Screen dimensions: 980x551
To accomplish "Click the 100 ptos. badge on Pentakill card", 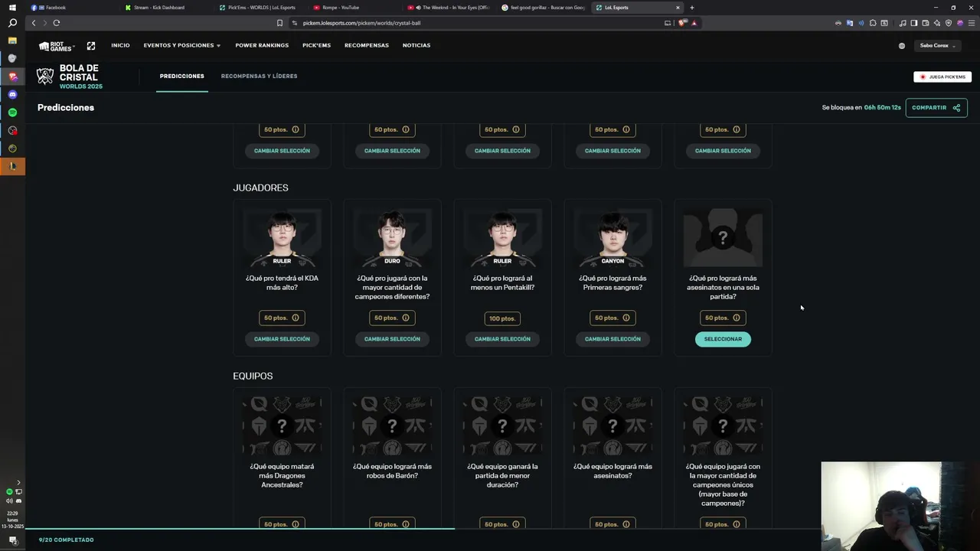I will (502, 318).
